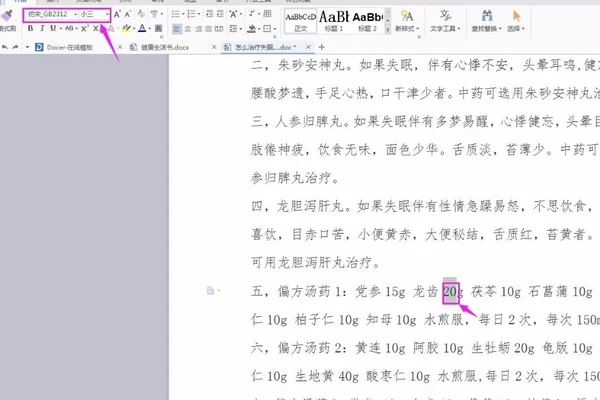Image resolution: width=600 pixels, height=400 pixels.
Task: Click the line 参归脾丸治疗。
Action: coord(295,178)
